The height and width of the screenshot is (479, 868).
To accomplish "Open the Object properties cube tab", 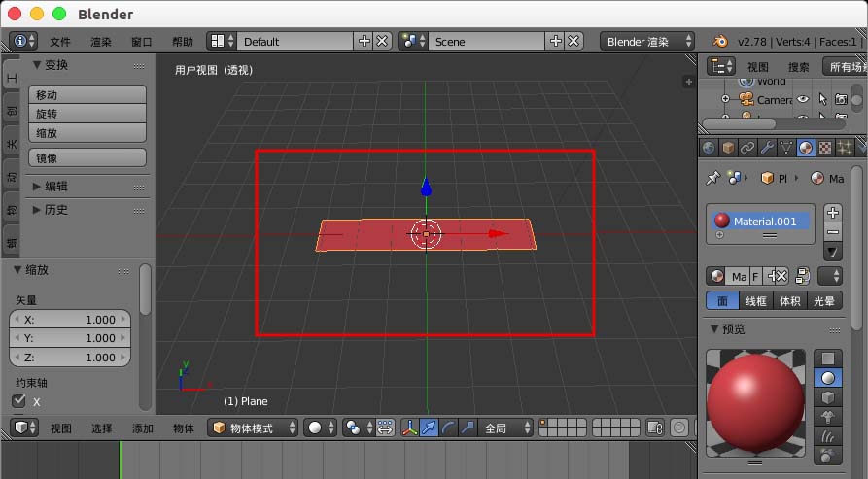I will pos(728,148).
